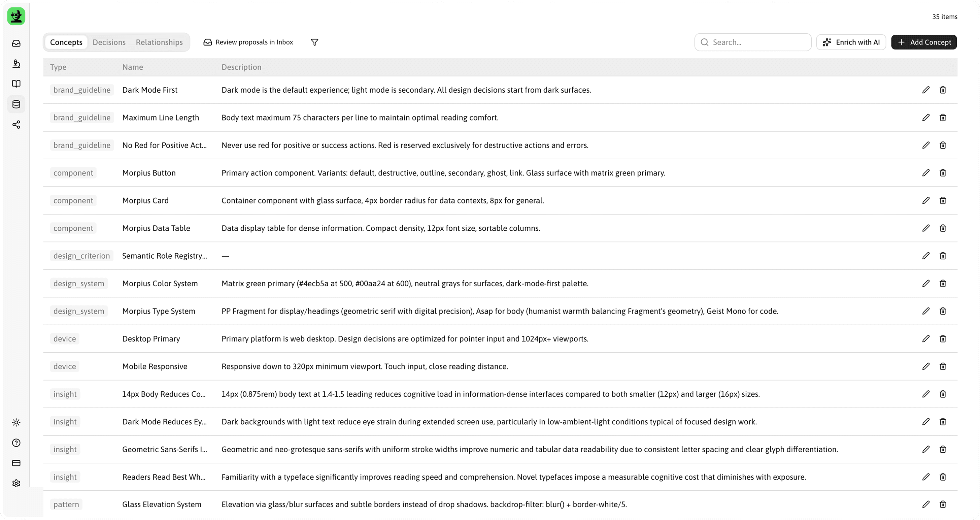Delete the Dark Mode First concept

(943, 90)
